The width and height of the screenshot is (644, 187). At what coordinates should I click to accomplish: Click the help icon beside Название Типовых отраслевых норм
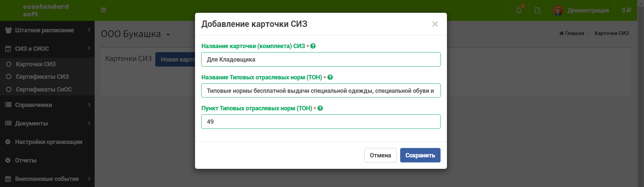click(x=330, y=77)
